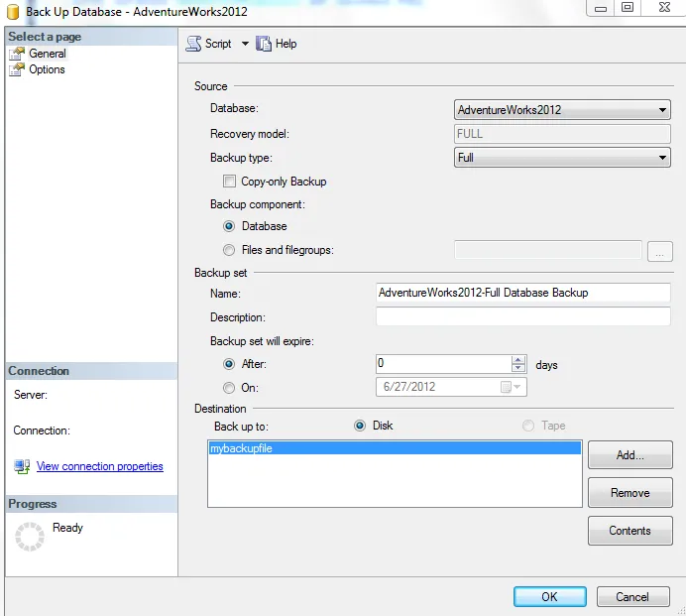This screenshot has width=686, height=616.
Task: Maximize the Back Up Database window
Action: coord(628,8)
